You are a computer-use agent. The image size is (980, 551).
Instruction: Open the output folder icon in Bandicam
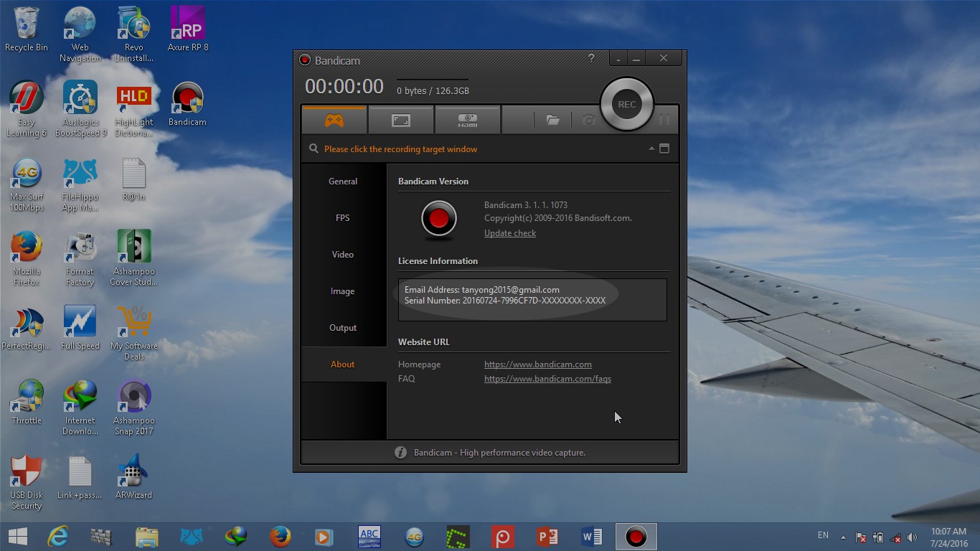pos(552,121)
